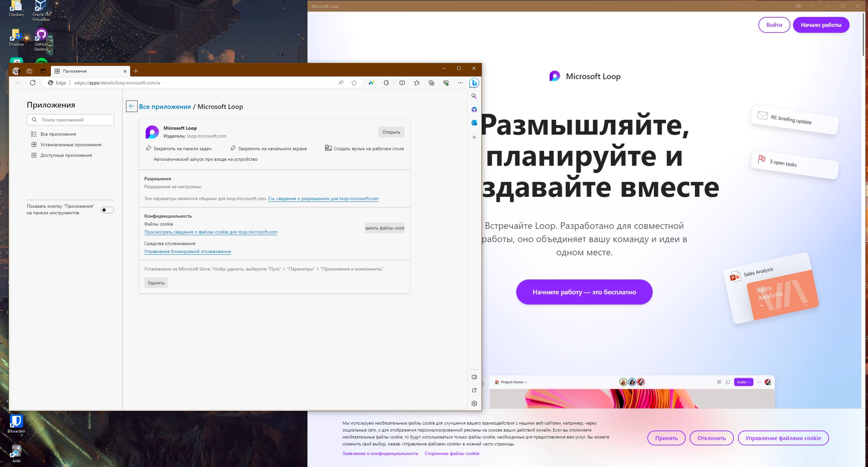The image size is (868, 467).
Task: Click the Поиск приложений search field
Action: coord(70,120)
